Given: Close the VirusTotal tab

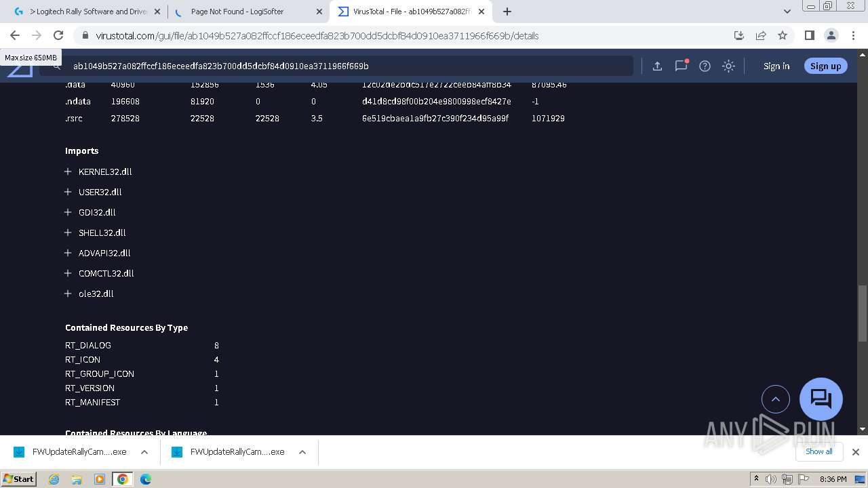Looking at the screenshot, I should [x=481, y=12].
